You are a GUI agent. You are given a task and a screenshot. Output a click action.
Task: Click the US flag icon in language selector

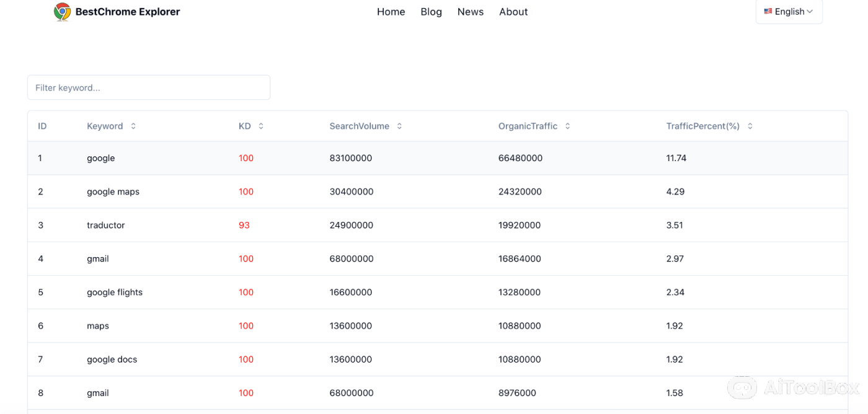point(768,11)
